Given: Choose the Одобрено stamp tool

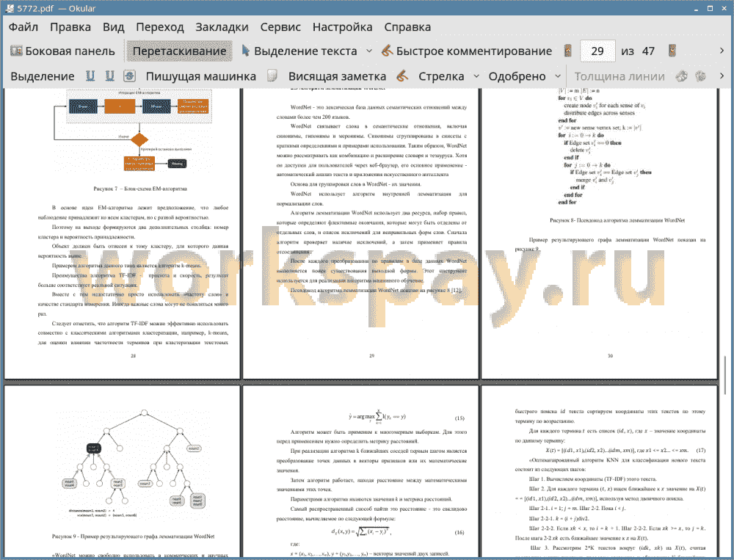Looking at the screenshot, I should click(517, 76).
